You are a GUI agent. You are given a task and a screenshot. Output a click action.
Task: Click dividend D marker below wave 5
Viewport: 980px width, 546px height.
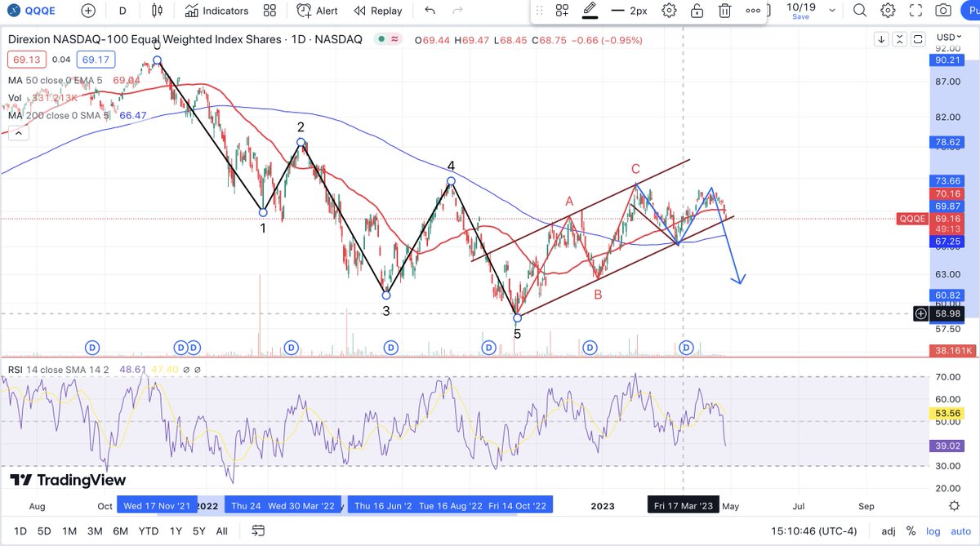[x=488, y=348]
